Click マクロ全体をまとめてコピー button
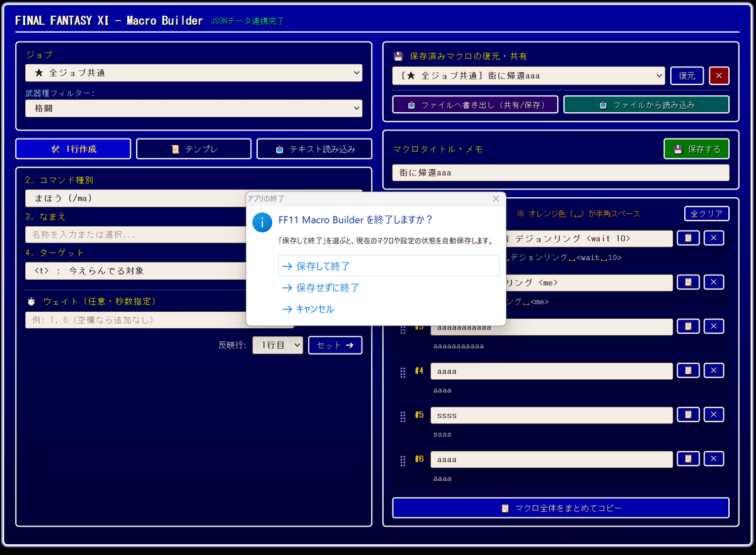 [561, 508]
